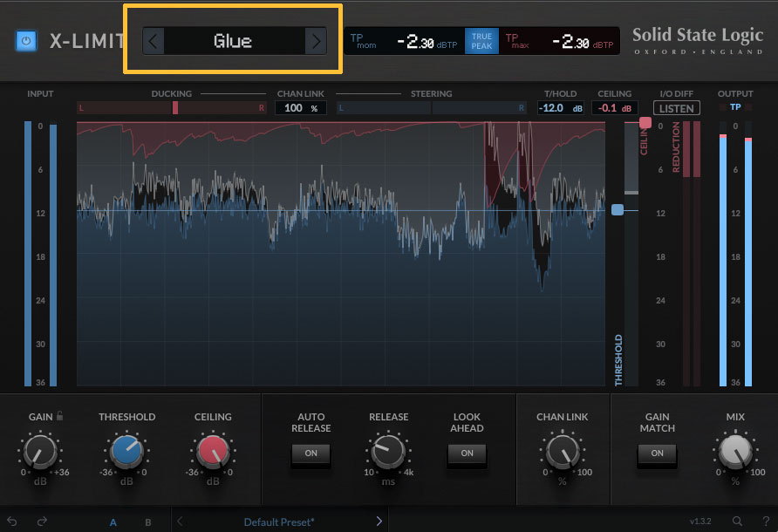Click the STEERING L/R meter bar

point(431,107)
